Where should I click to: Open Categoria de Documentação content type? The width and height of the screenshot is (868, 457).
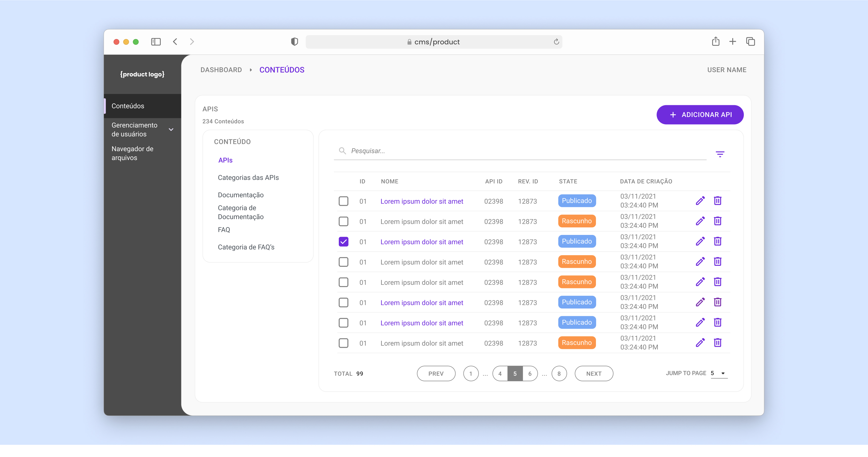[241, 212]
